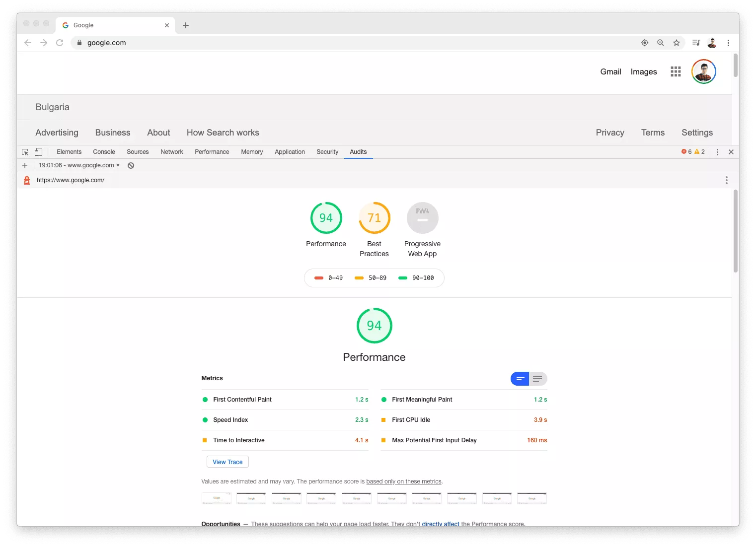Activate the DevTools inspect element picker
This screenshot has height=547, width=756.
click(x=25, y=152)
